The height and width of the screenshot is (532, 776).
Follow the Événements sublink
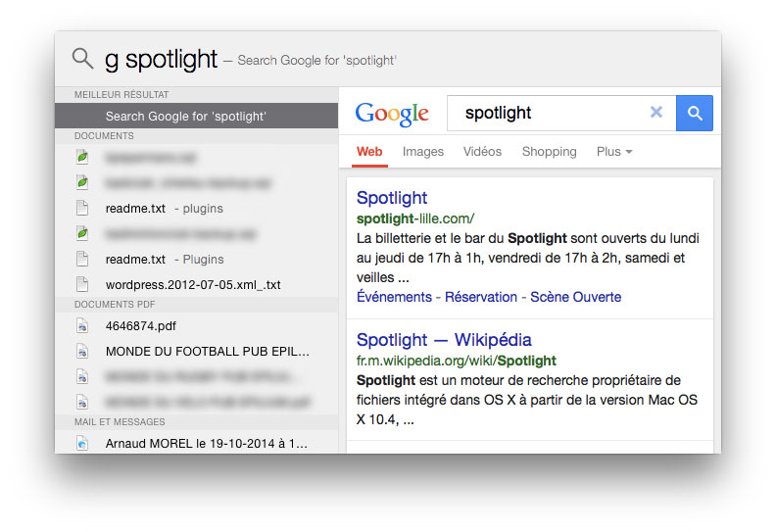(395, 297)
